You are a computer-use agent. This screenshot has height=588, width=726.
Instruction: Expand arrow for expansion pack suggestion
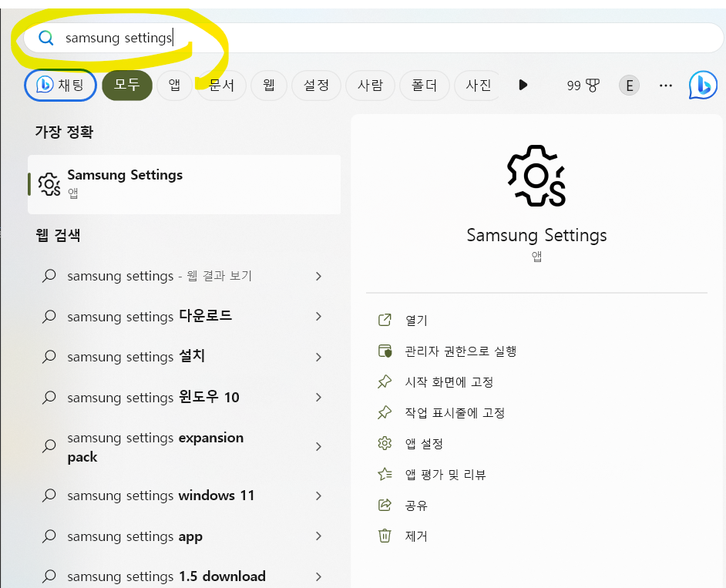318,447
